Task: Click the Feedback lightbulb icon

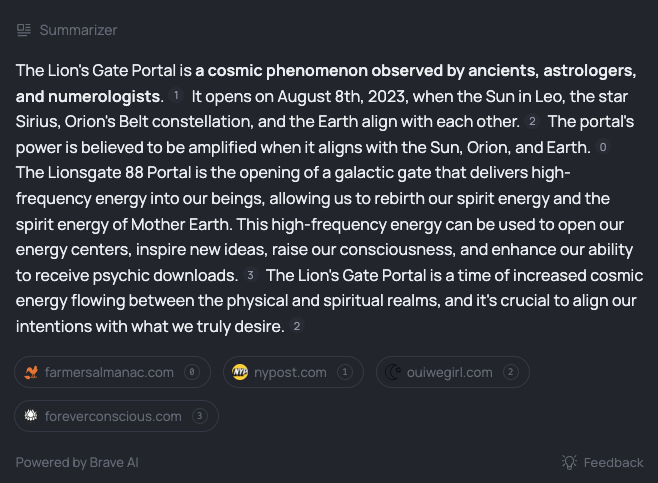Action: click(569, 462)
